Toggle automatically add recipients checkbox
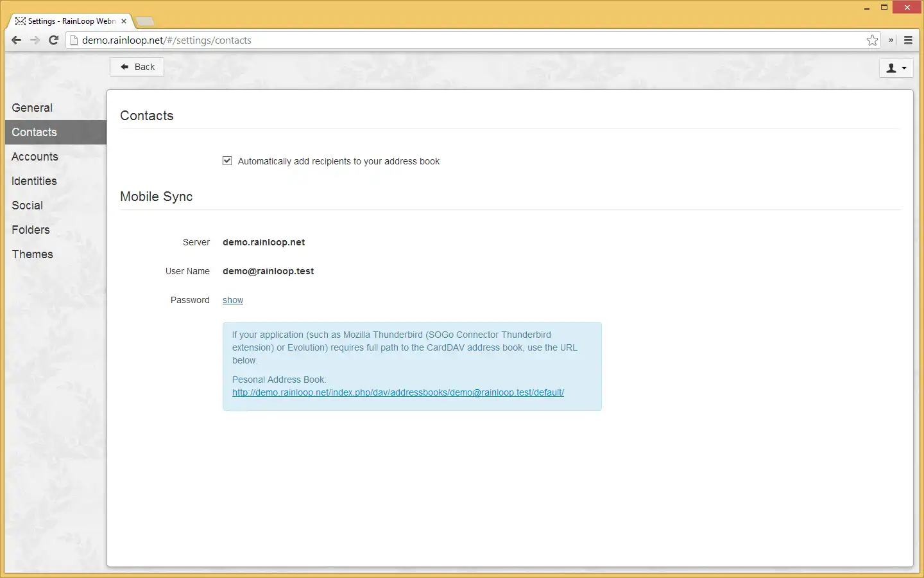The width and height of the screenshot is (924, 578). [227, 161]
